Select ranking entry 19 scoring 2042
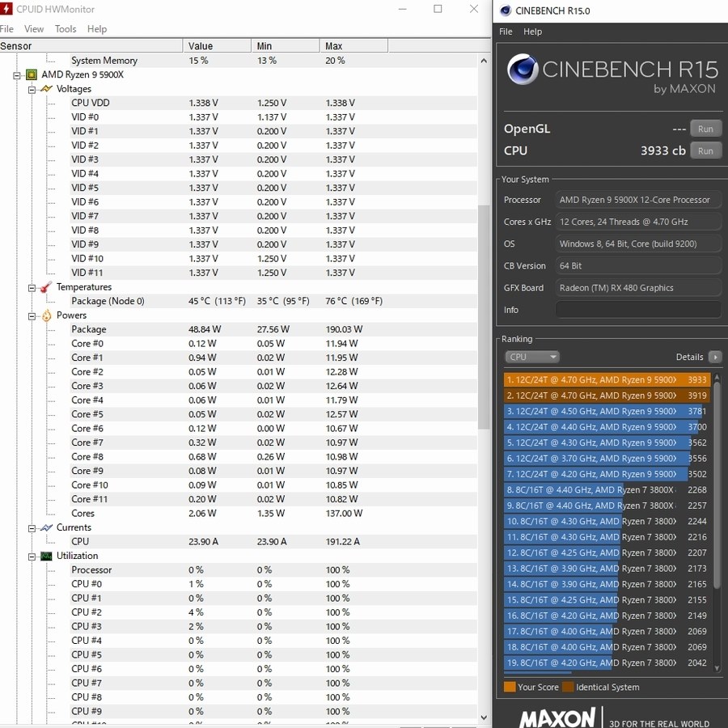Viewport: 728px width, 728px height. tap(607, 662)
